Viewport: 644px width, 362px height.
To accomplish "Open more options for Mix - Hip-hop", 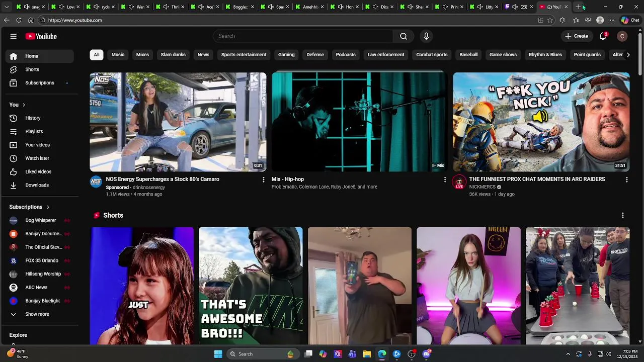I will point(445,179).
